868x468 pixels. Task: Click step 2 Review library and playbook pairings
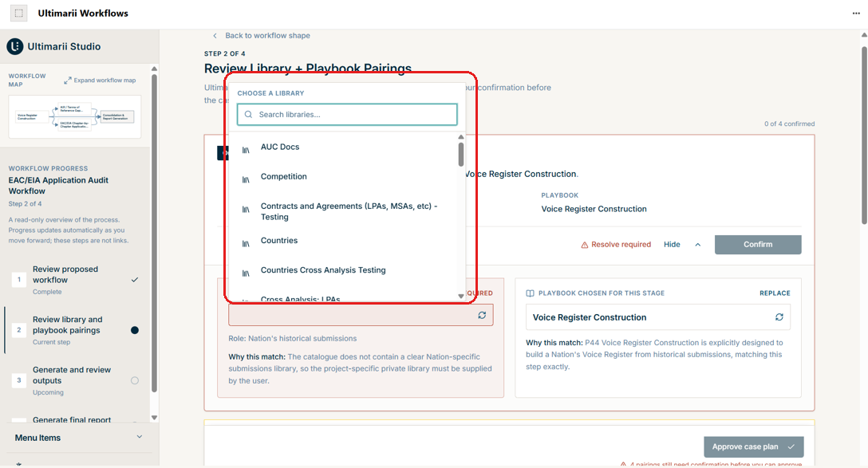[76, 330]
